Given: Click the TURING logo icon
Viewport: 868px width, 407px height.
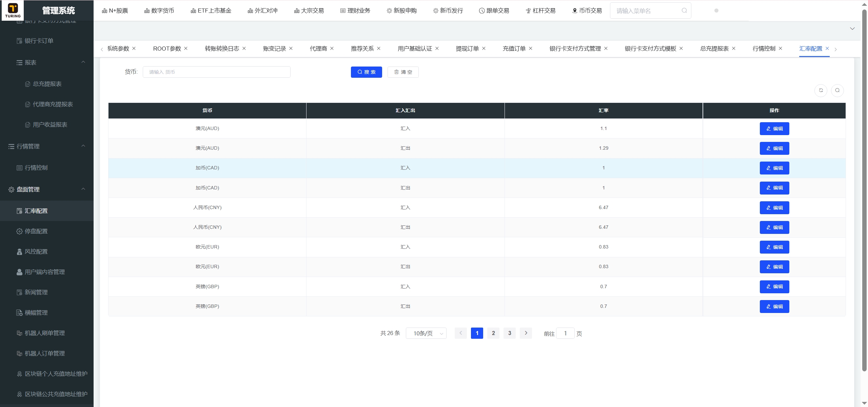Looking at the screenshot, I should pos(13,10).
